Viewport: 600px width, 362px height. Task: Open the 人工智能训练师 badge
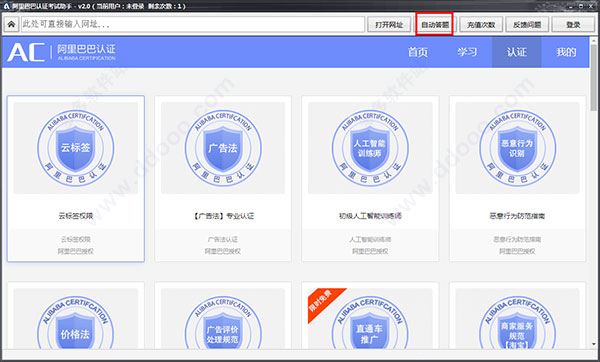(x=370, y=148)
